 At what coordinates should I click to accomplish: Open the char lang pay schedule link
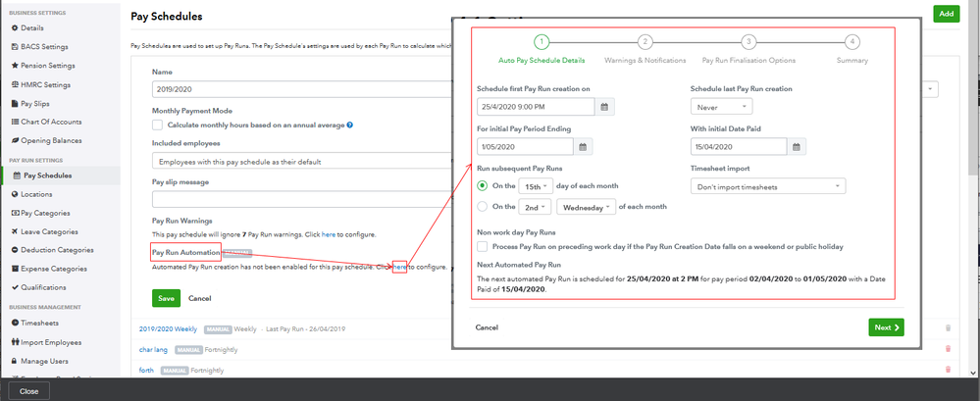coord(153,350)
